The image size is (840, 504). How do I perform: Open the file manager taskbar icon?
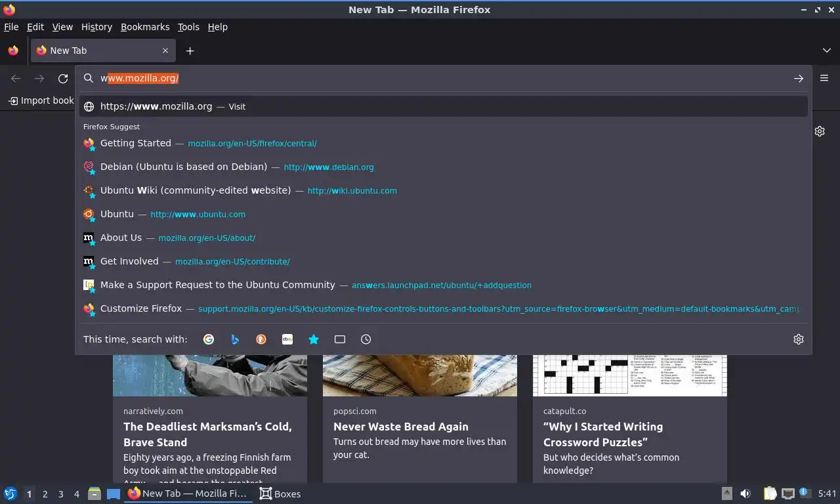pyautogui.click(x=94, y=493)
